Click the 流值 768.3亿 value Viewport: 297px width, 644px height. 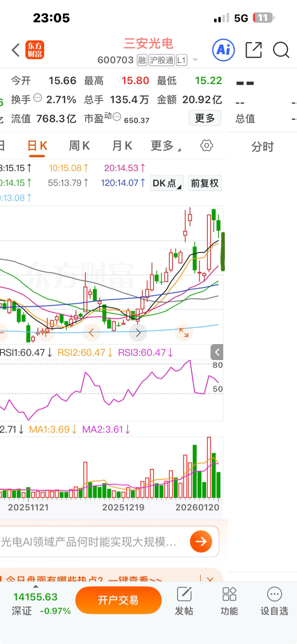[x=56, y=118]
